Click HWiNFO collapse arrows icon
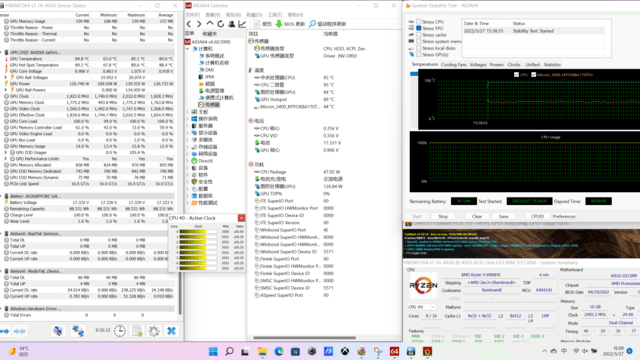The width and height of the screenshot is (640, 360). pos(20,331)
